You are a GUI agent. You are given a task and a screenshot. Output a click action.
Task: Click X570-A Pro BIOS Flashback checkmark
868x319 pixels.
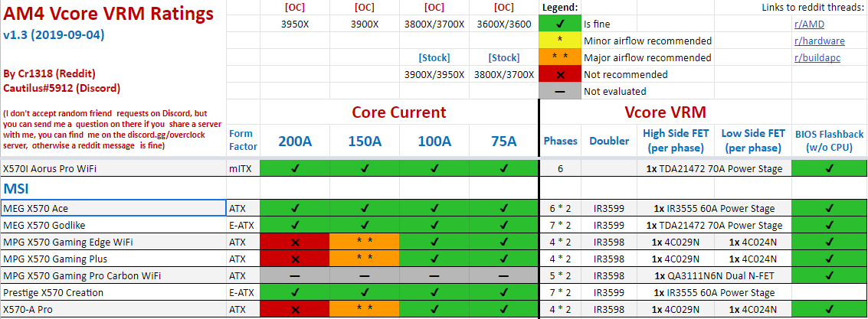[x=829, y=310]
